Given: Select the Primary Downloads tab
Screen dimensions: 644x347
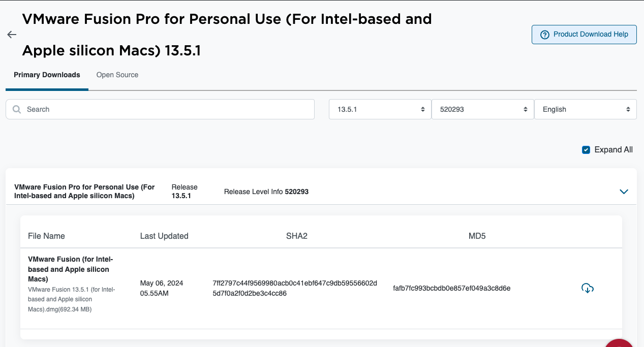Looking at the screenshot, I should pyautogui.click(x=47, y=75).
